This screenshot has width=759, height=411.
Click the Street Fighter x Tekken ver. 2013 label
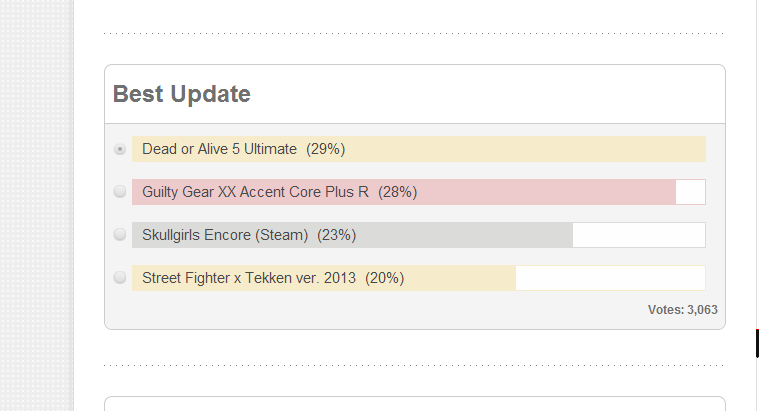tap(249, 278)
